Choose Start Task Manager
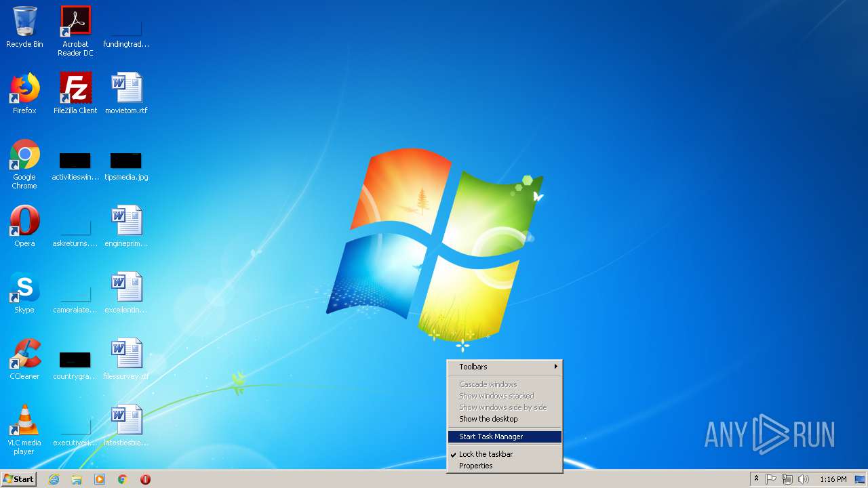This screenshot has width=868, height=488. 505,436
